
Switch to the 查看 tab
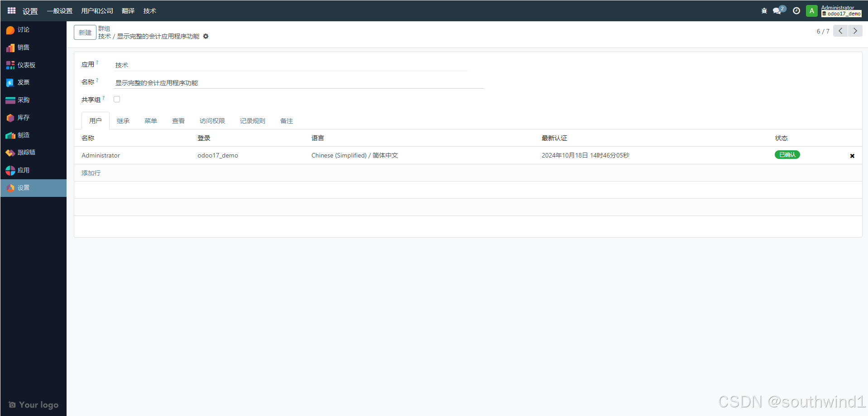tap(178, 121)
